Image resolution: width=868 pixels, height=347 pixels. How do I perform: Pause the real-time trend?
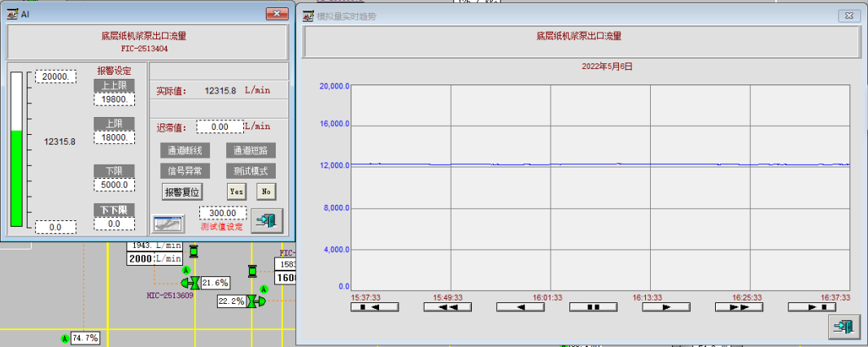(593, 307)
